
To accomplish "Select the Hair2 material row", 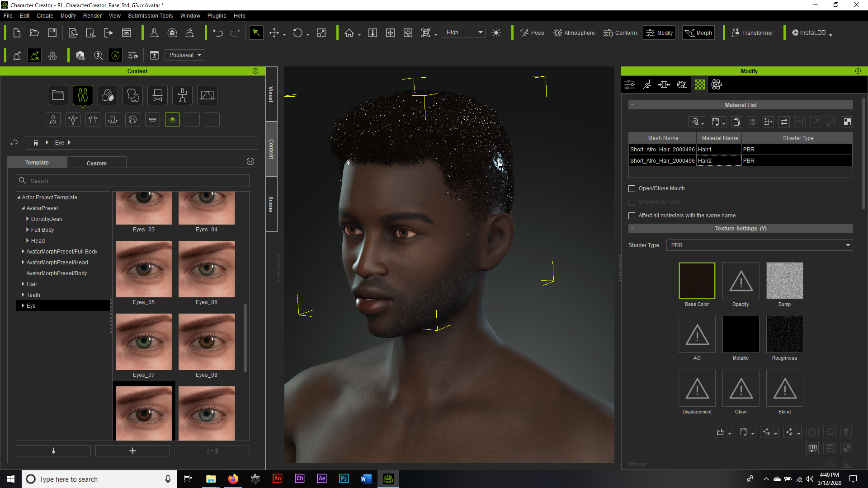I will [741, 161].
